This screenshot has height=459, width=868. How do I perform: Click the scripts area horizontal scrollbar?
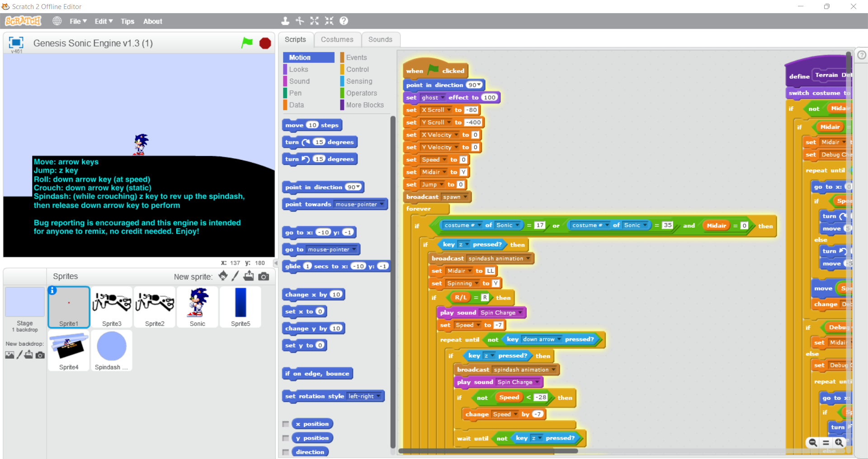pyautogui.click(x=488, y=451)
